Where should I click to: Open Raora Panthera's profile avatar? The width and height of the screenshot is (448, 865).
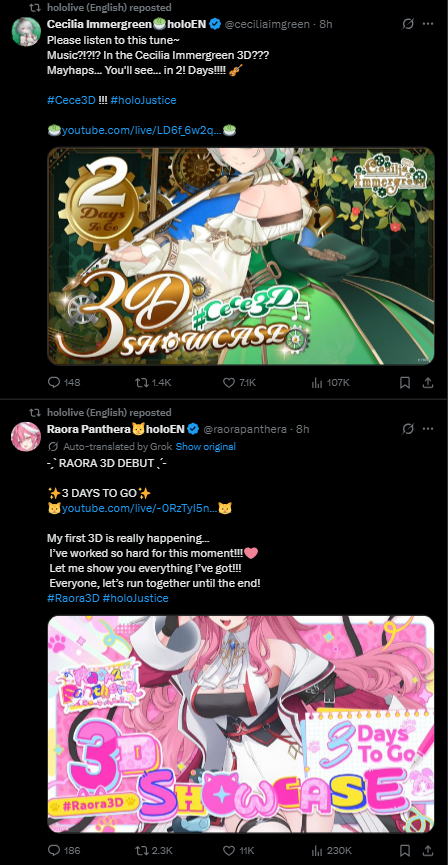[x=26, y=436]
